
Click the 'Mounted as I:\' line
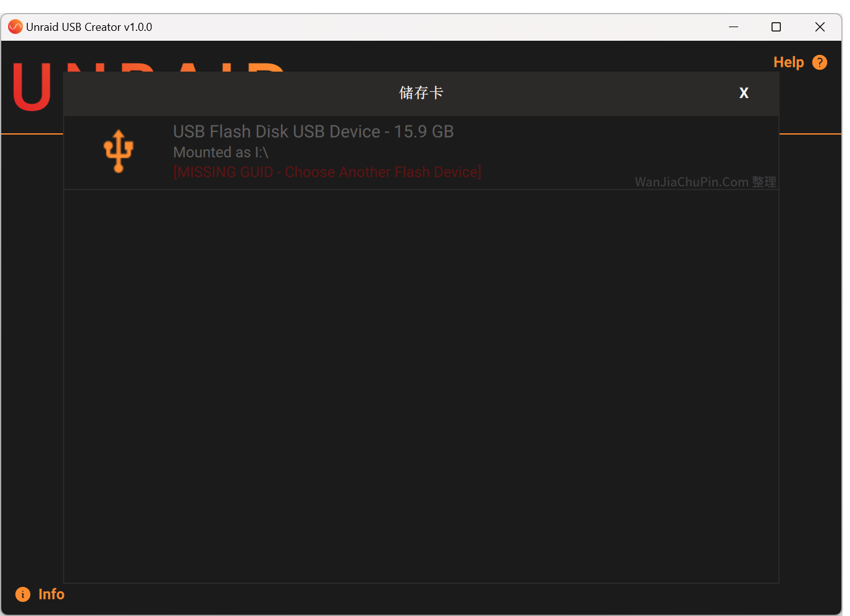[x=221, y=152]
